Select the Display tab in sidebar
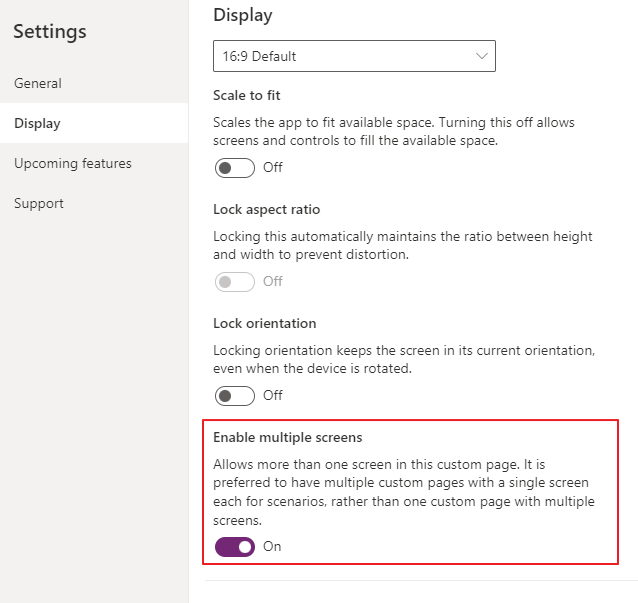This screenshot has height=603, width=638. click(37, 123)
